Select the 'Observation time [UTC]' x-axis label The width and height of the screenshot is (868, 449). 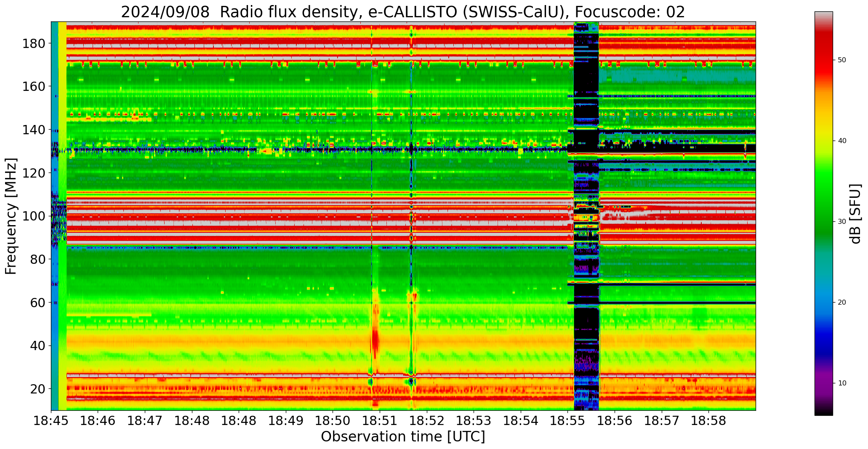[x=403, y=437]
